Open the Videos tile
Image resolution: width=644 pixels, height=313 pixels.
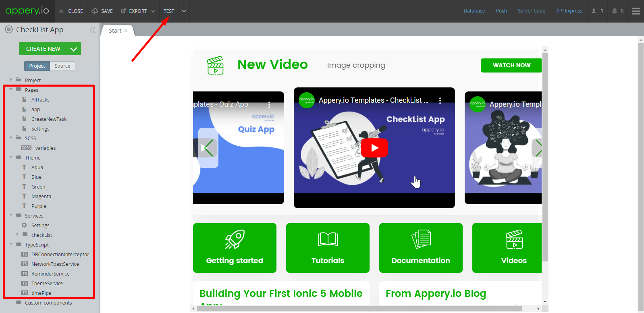tap(507, 248)
